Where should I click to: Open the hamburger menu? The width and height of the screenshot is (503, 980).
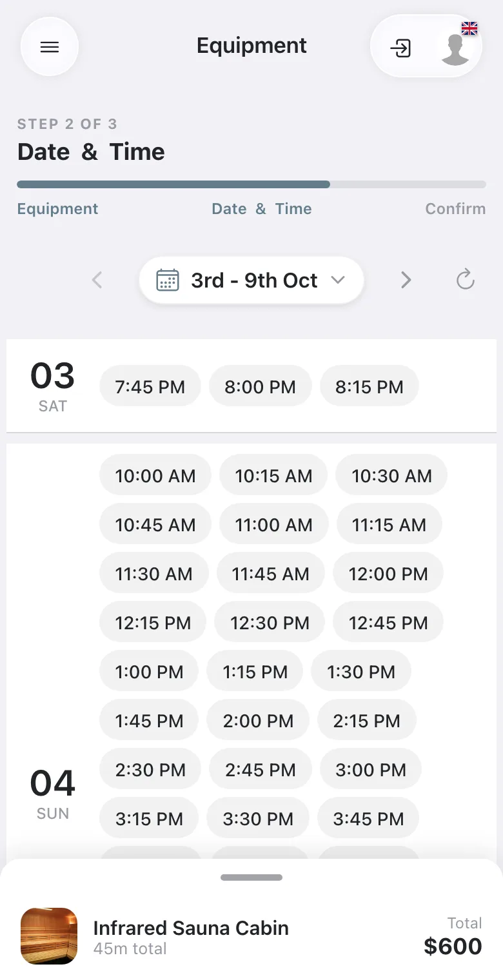point(50,47)
